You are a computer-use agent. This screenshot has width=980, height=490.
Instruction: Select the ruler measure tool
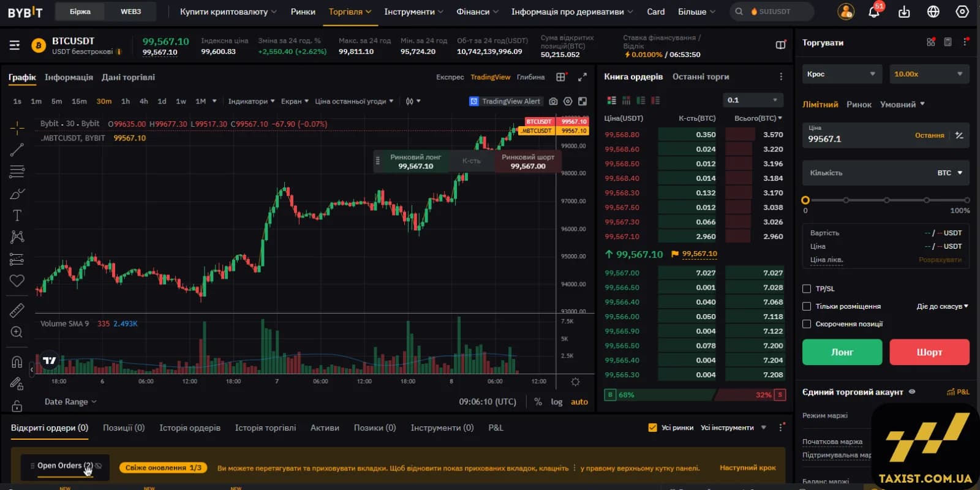pyautogui.click(x=17, y=310)
